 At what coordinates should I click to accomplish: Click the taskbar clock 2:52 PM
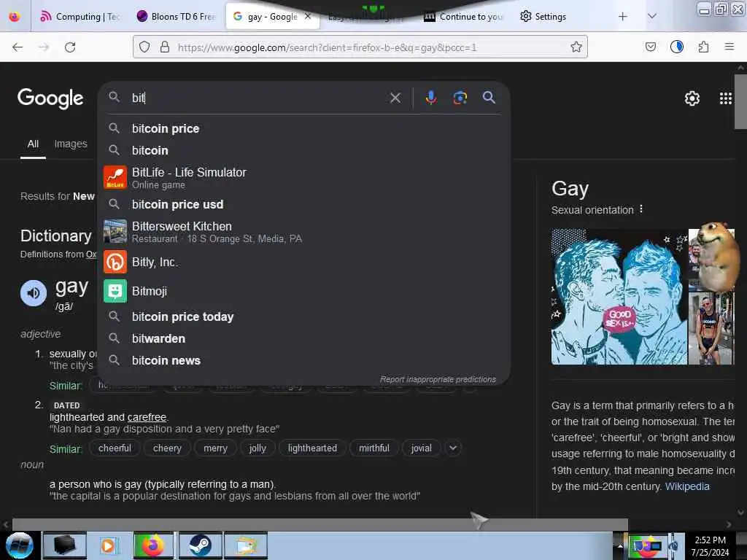tap(710, 546)
